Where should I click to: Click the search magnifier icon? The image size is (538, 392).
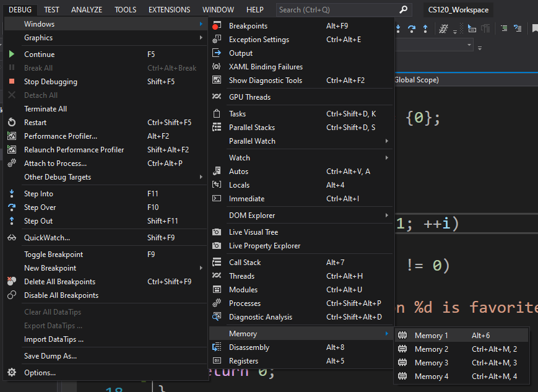point(404,10)
